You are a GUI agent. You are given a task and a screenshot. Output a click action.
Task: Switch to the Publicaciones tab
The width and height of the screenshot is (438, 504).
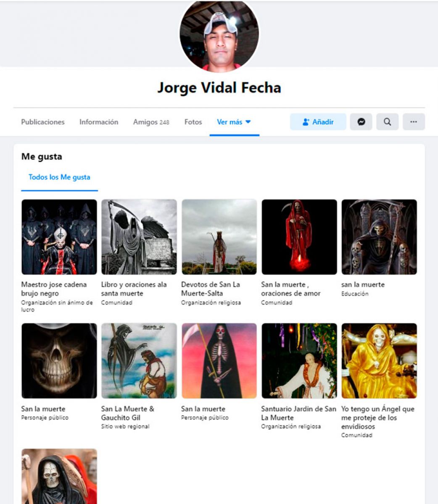43,122
